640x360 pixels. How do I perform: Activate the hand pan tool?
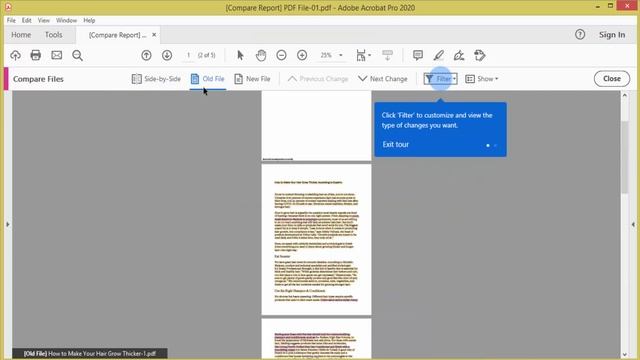point(261,55)
